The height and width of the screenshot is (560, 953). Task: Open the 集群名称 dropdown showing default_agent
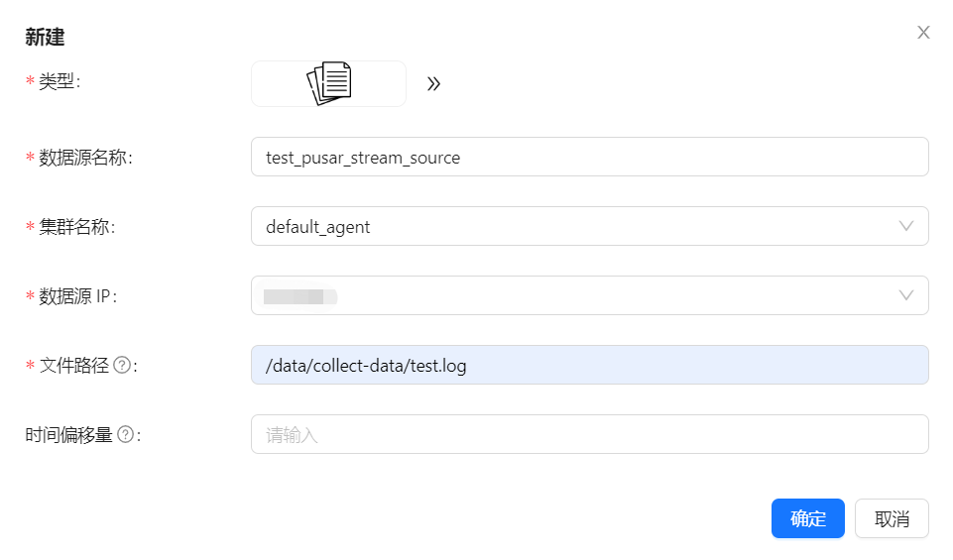(575, 226)
